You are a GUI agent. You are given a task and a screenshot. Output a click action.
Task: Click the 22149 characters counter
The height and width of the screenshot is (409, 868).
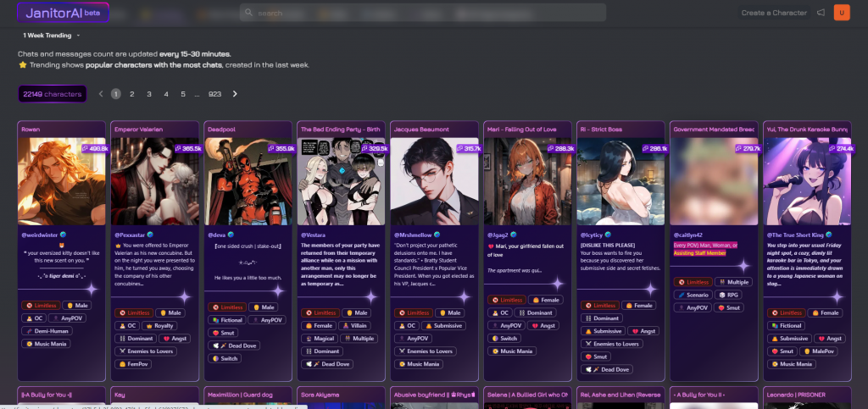click(52, 94)
